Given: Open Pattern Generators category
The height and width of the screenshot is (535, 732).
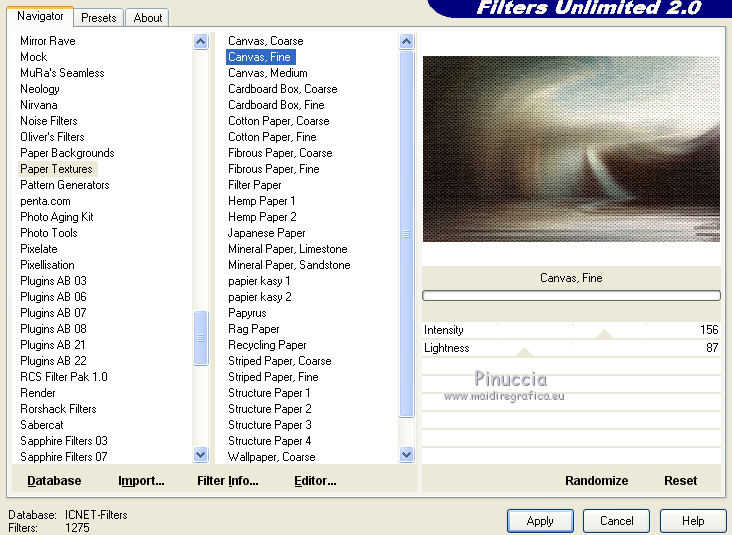Looking at the screenshot, I should click(64, 185).
